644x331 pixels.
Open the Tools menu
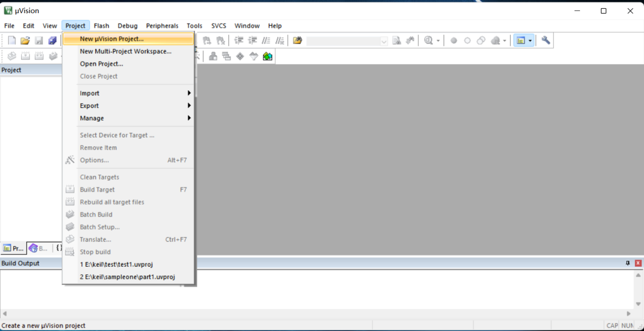click(194, 26)
